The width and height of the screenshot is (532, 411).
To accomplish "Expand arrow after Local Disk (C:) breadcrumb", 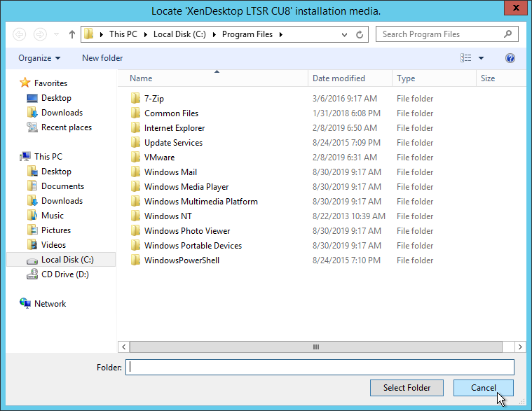I will pyautogui.click(x=214, y=34).
